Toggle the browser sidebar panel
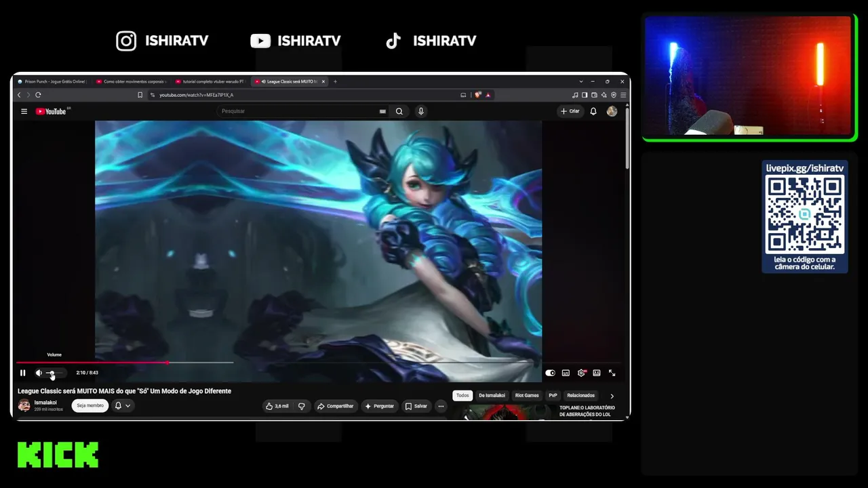Screen dimensions: 868x488 585,95
